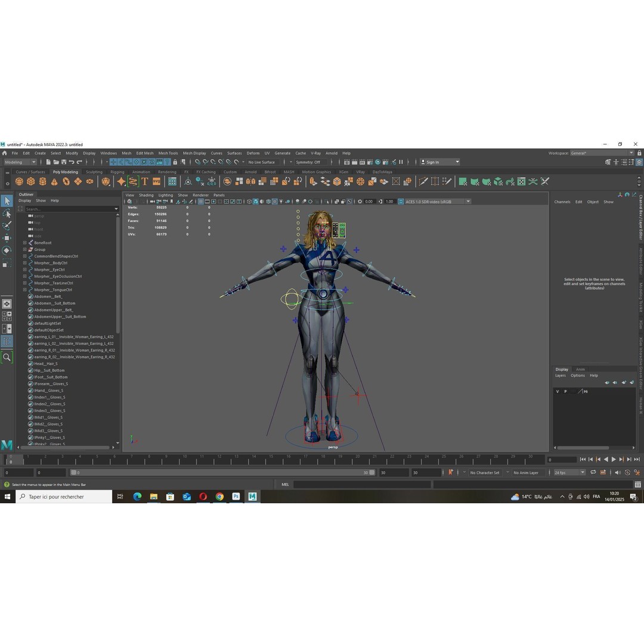Click the Undo arrow icon

click(x=72, y=162)
